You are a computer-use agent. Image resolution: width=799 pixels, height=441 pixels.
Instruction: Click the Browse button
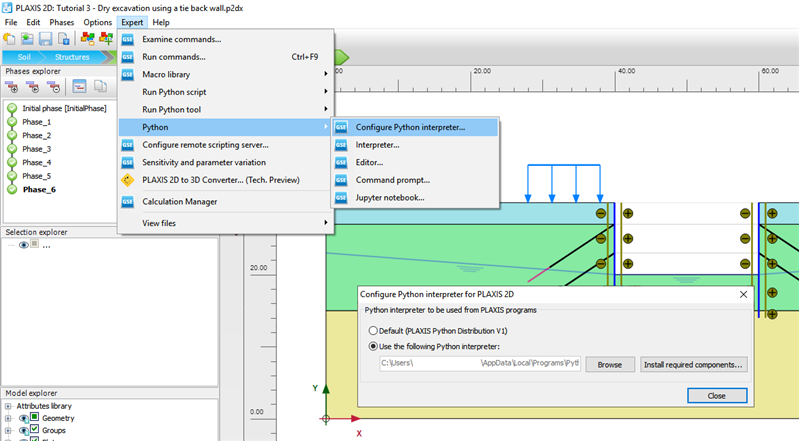click(610, 365)
